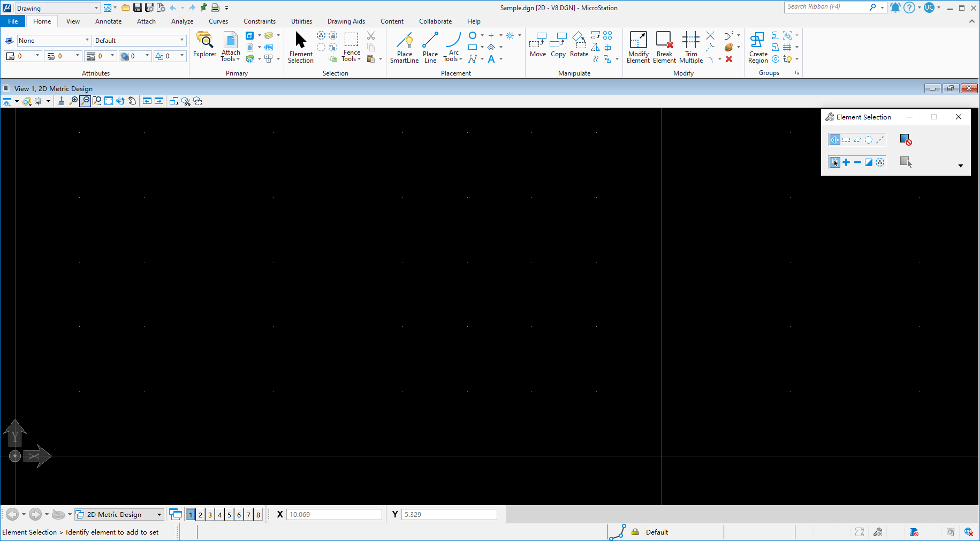Click the Copy View icon

click(174, 101)
